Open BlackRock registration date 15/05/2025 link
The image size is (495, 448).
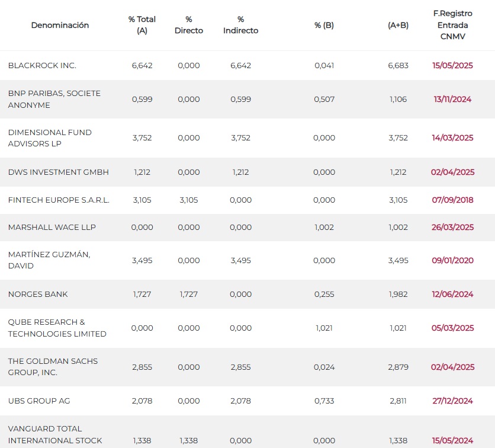[x=452, y=65]
